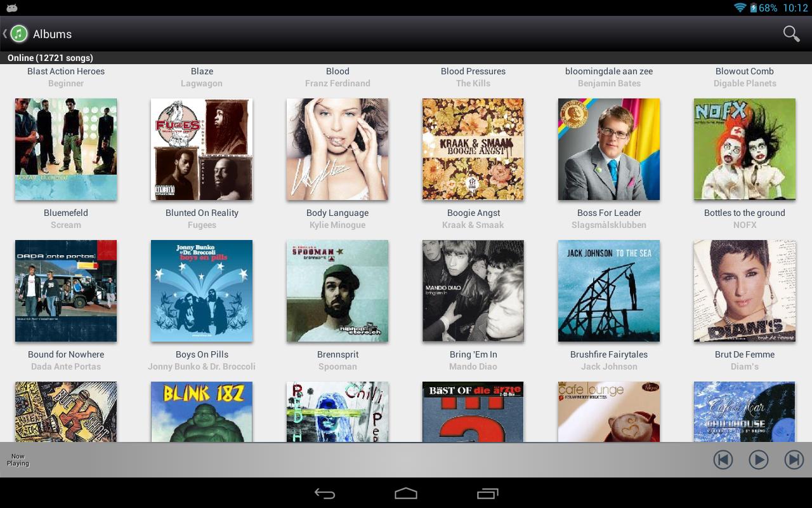Tap the Dada Ante Portas artist label
This screenshot has height=508, width=812.
pos(66,366)
